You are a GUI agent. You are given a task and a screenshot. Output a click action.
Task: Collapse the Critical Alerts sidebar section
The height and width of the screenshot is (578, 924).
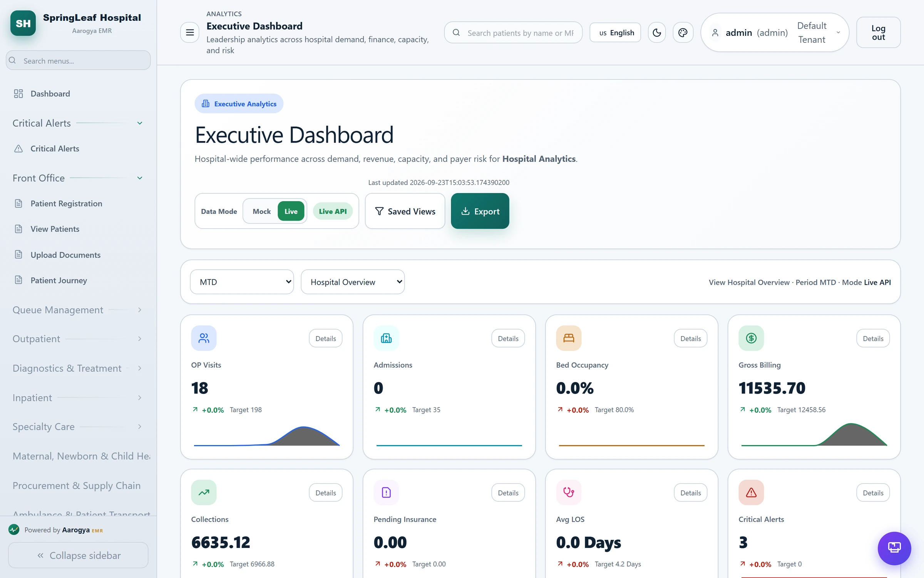(140, 123)
